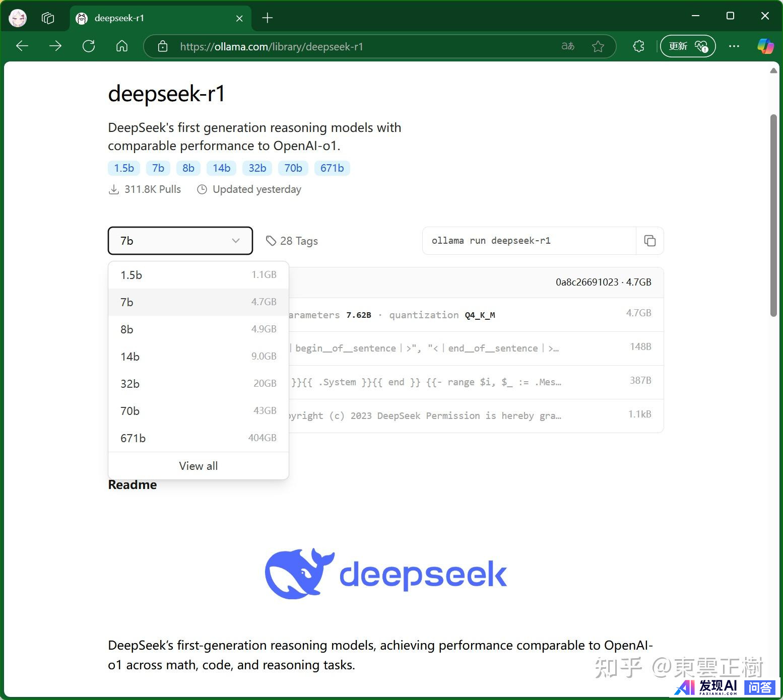Open the begin_of_sentence params row
783x700 pixels.
(x=476, y=348)
